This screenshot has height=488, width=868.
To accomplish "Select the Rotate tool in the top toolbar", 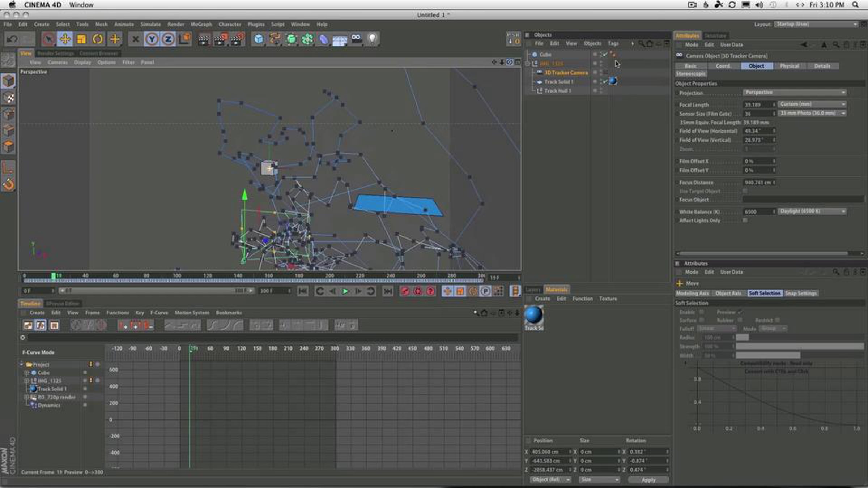I will (98, 39).
